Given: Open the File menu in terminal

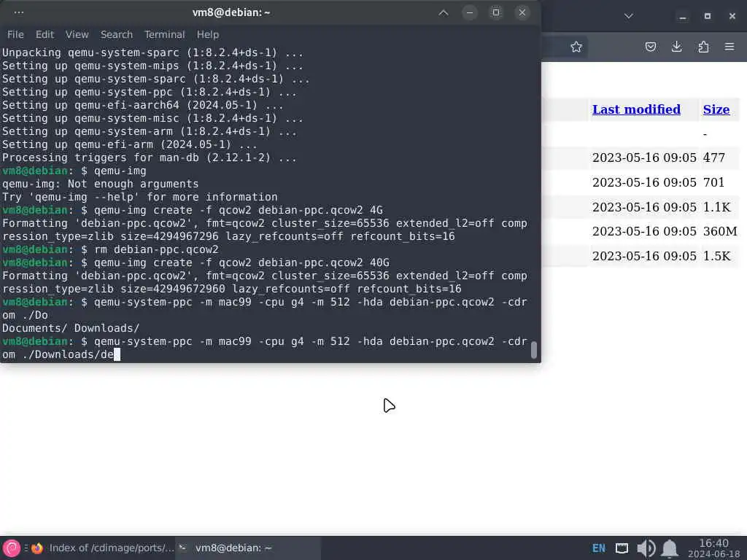Looking at the screenshot, I should (15, 34).
